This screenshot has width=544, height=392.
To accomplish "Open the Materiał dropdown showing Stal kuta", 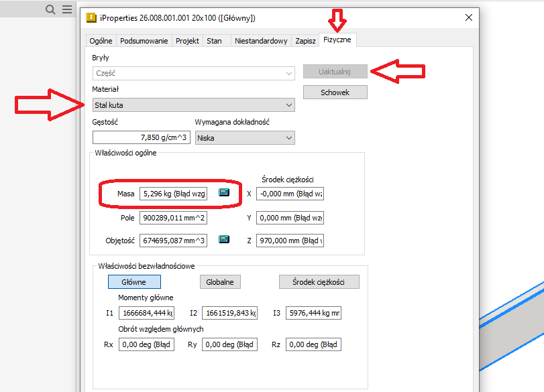I will click(193, 105).
